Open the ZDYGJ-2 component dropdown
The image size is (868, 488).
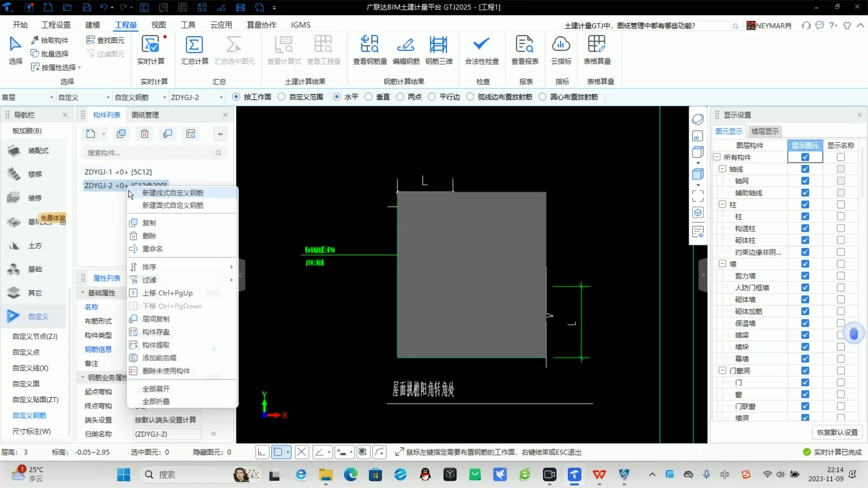point(221,97)
